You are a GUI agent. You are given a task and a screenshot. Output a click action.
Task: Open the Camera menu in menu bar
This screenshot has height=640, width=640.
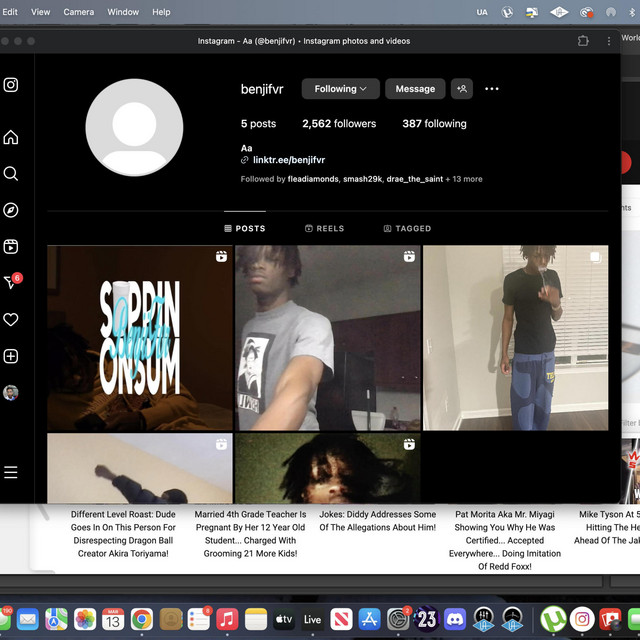pos(78,12)
